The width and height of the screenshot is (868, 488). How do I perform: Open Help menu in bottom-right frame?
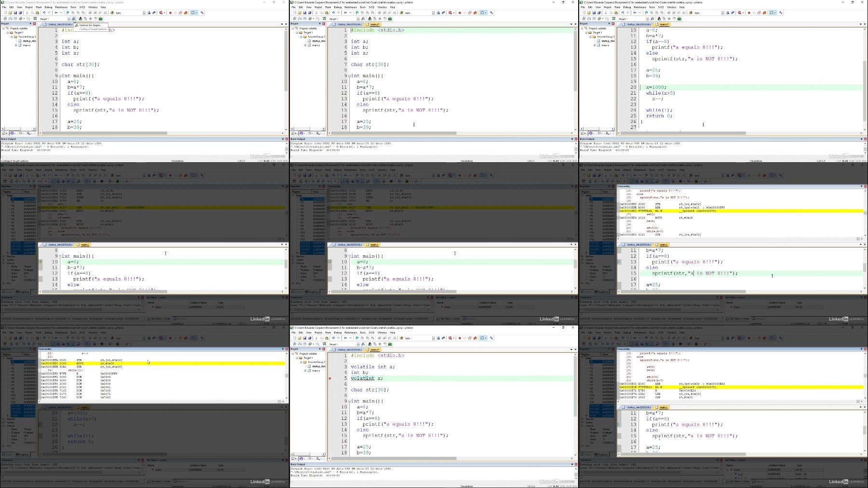(682, 333)
